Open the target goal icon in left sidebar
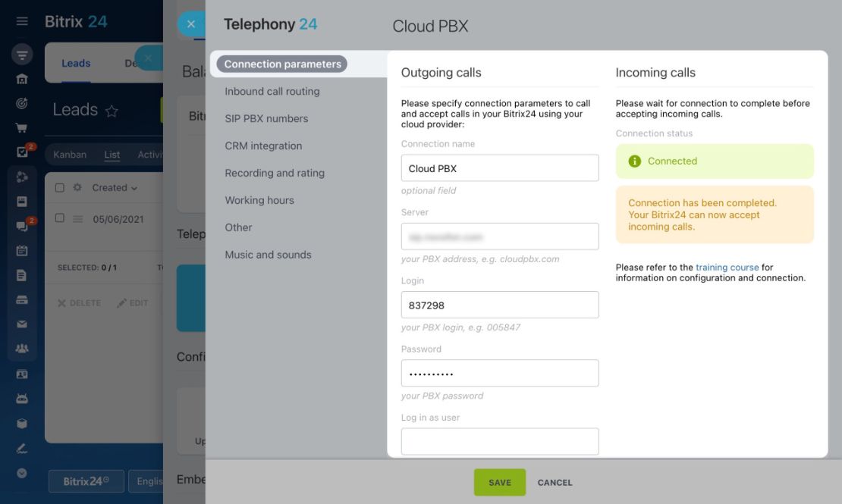The image size is (842, 504). point(22,104)
